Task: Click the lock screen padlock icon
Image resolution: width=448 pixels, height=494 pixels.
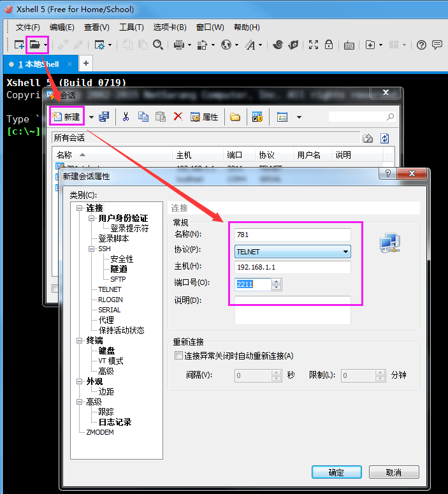Action: pyautogui.click(x=329, y=45)
